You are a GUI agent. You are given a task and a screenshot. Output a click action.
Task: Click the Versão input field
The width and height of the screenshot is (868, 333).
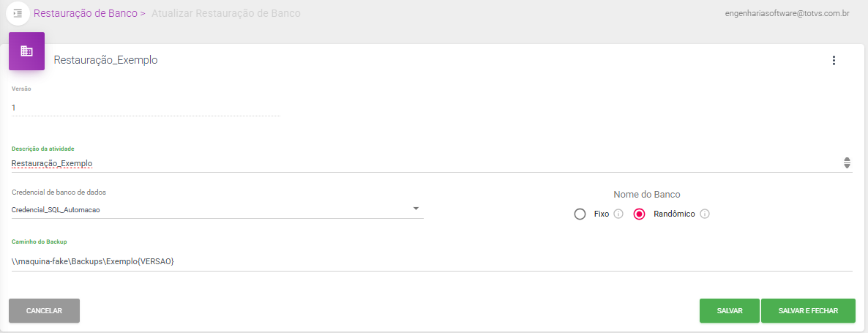coord(146,108)
